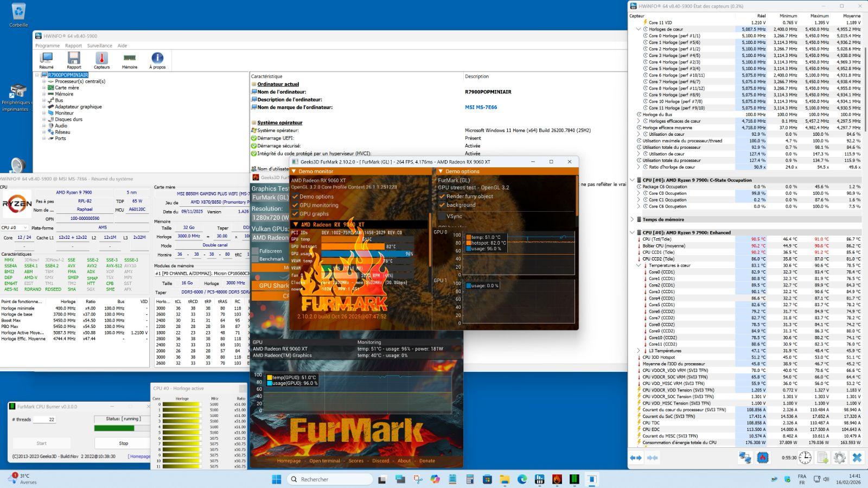Click the blue X close sensors icon
The height and width of the screenshot is (488, 868).
857,458
